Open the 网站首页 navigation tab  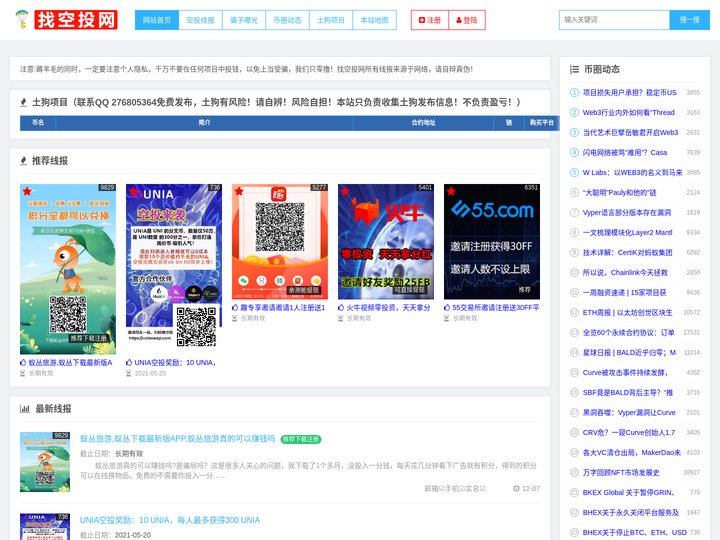click(x=157, y=20)
